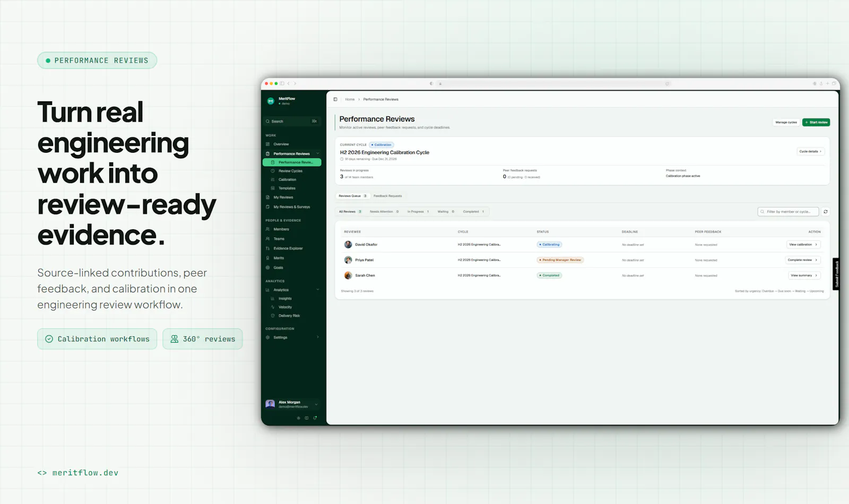Open My Reviews & Surveys in sidebar
Screen dimensions: 849x504
[x=292, y=207]
